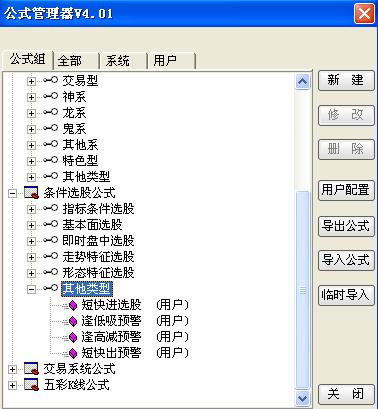Select the 短快出预警 formula row
Viewport: 378px width, 409px height.
(x=135, y=353)
